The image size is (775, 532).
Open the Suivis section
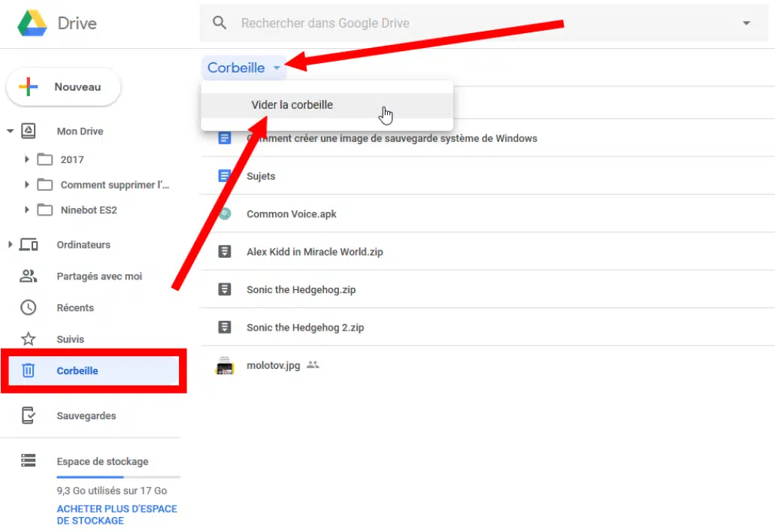70,340
